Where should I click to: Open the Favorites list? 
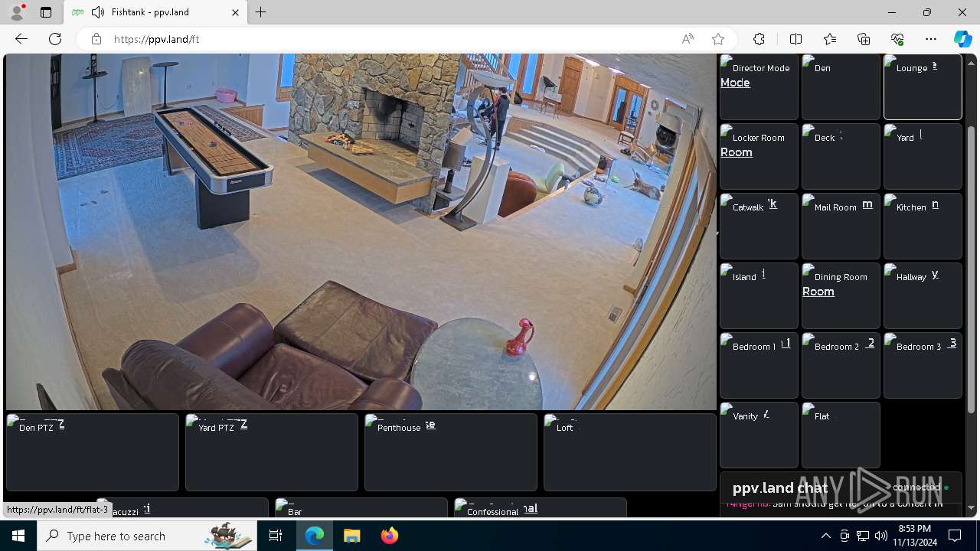[830, 39]
